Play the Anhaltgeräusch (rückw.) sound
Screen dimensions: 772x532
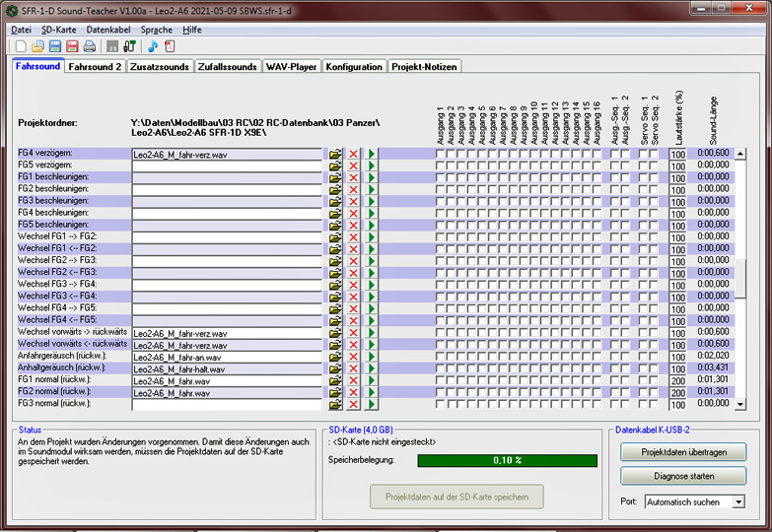(372, 368)
